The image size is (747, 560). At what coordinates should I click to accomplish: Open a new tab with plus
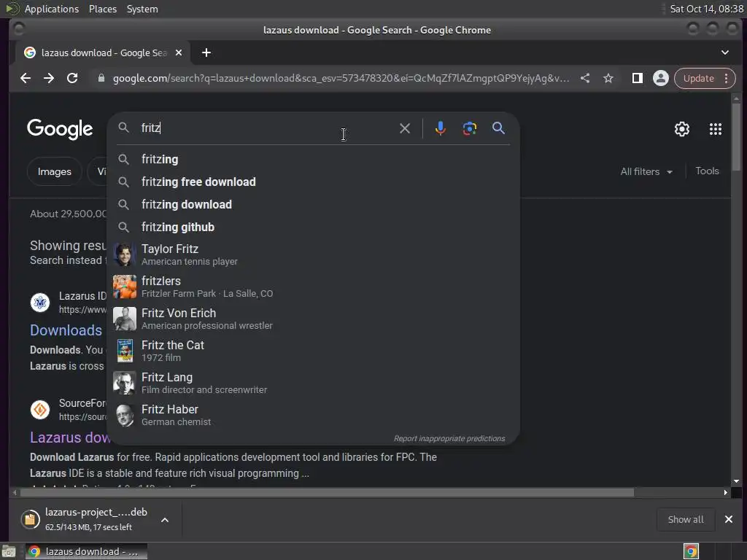click(x=206, y=52)
